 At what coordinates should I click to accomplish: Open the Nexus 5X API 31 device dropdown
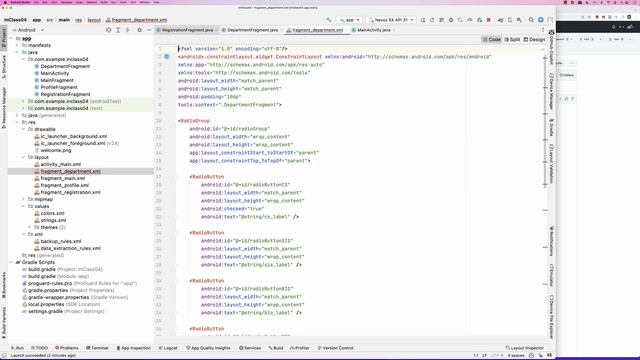391,20
